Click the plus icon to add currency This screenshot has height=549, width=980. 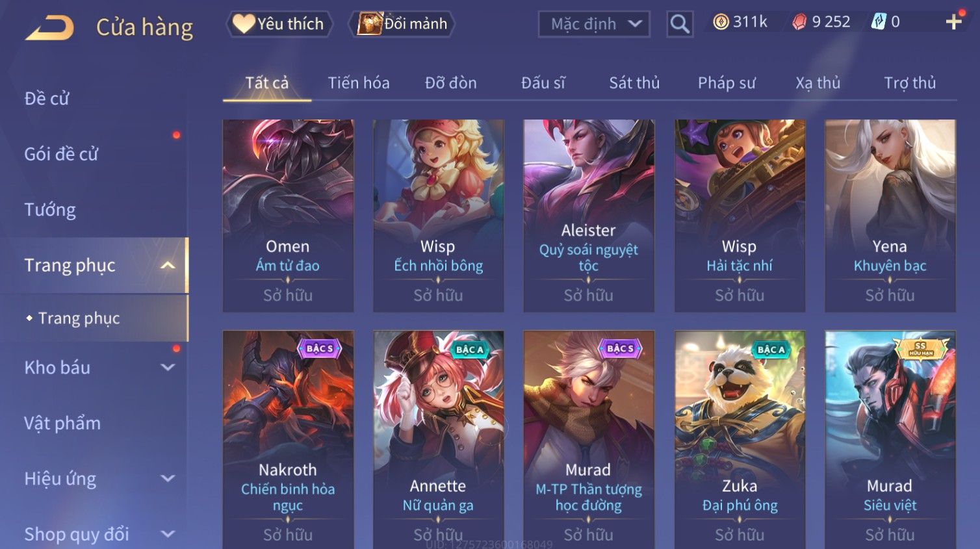[953, 22]
